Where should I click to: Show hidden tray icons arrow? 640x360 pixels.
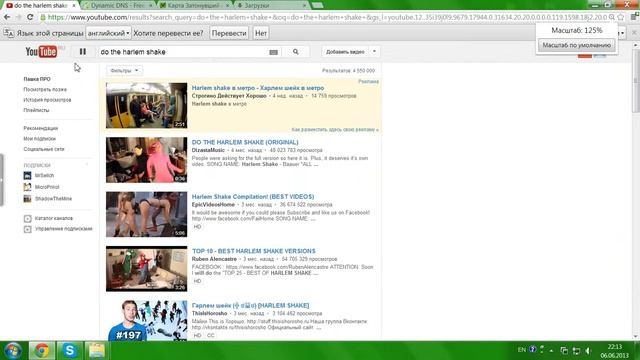click(551, 351)
